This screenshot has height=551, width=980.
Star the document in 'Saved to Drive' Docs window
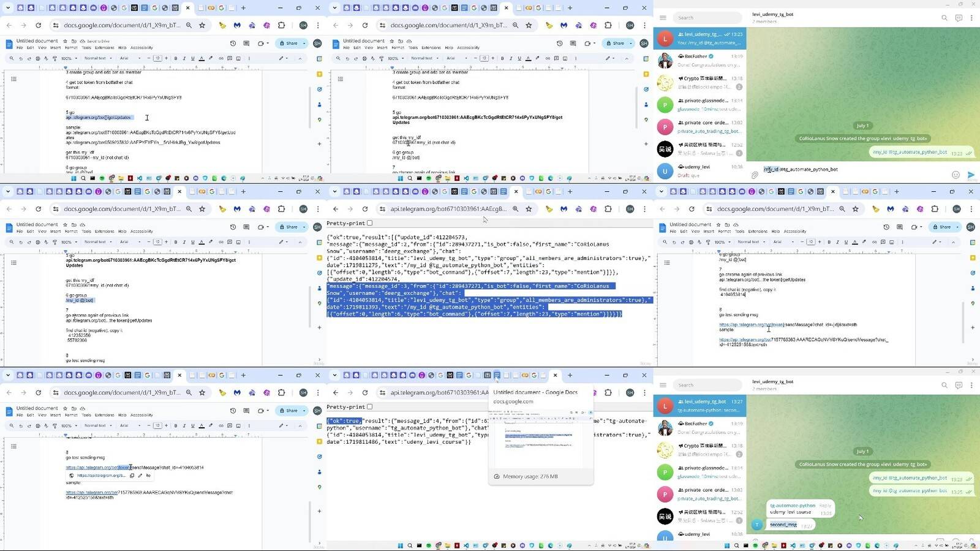pos(65,41)
